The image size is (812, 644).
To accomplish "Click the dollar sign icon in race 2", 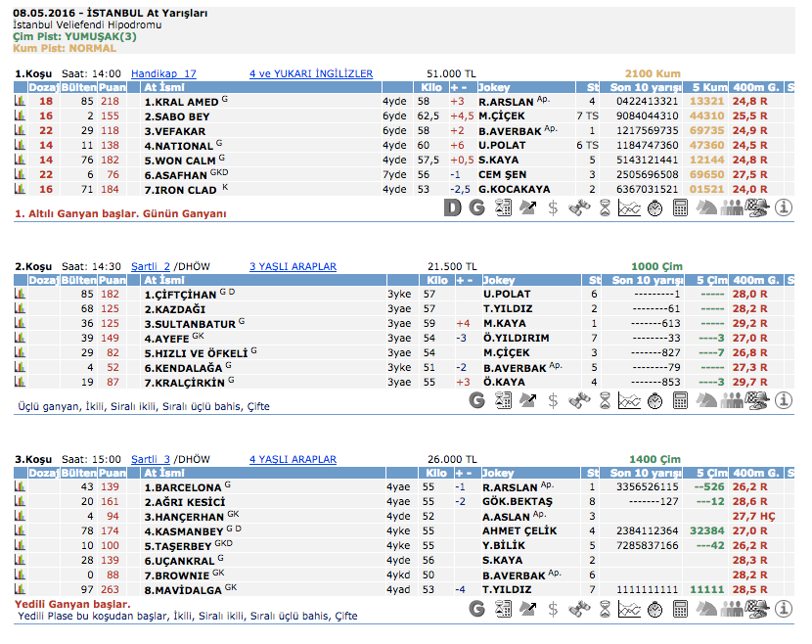I will click(553, 399).
